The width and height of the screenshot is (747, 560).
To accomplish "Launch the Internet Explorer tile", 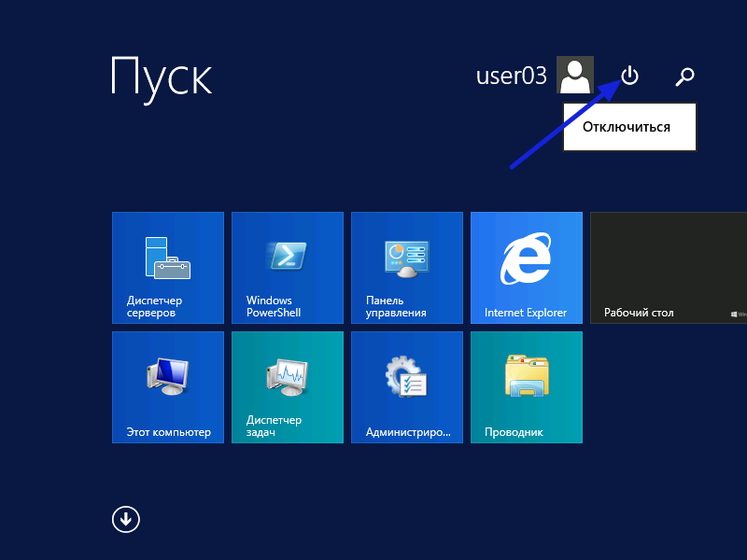I will (527, 268).
